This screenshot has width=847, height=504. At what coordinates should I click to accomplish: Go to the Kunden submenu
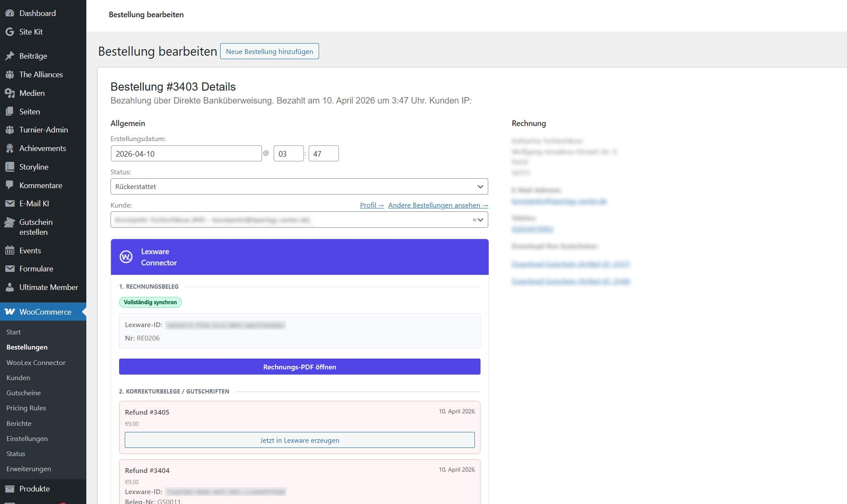pyautogui.click(x=18, y=378)
